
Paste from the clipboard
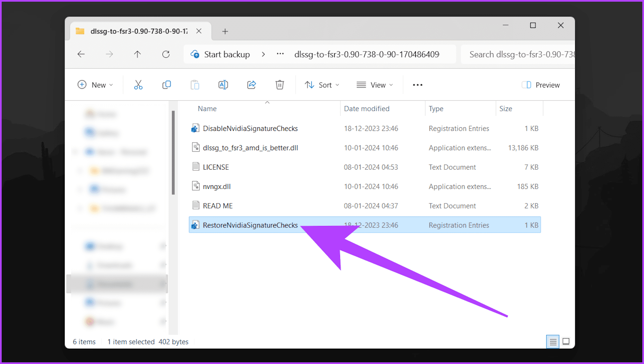(x=195, y=84)
